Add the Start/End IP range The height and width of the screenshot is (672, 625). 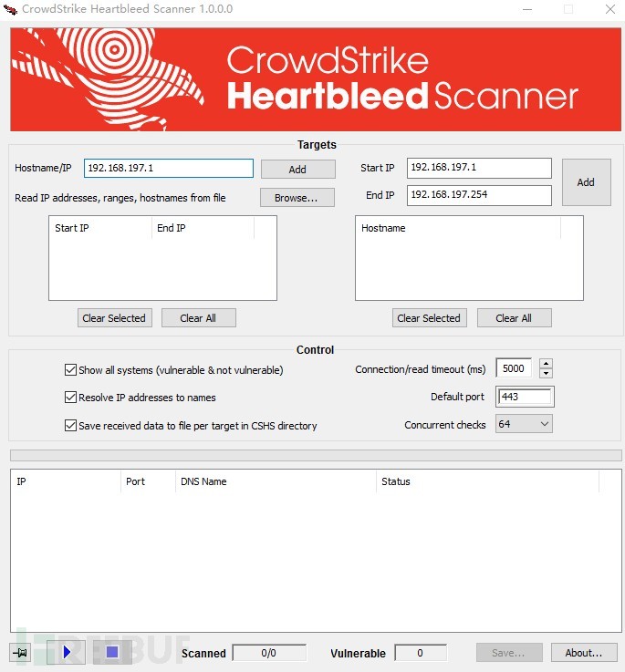[x=586, y=182]
